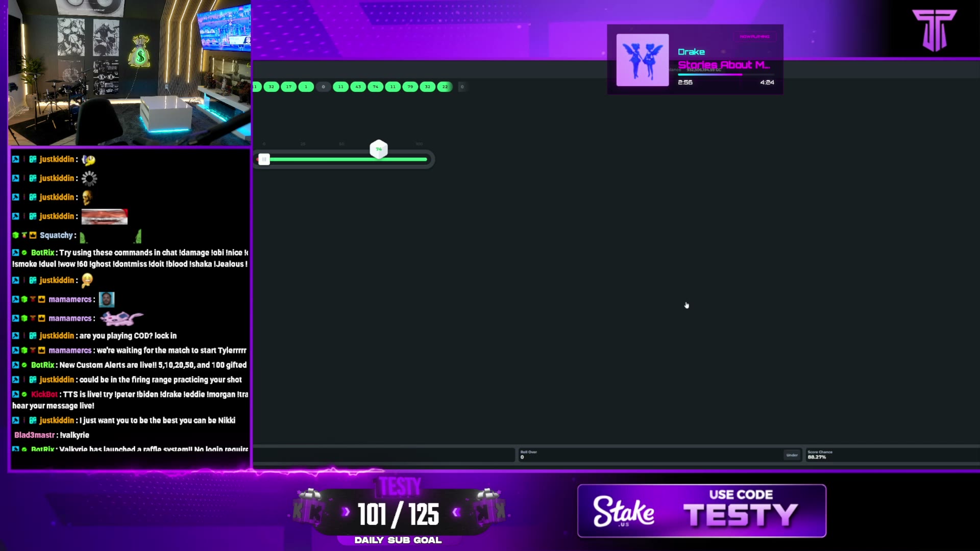Click the Drake album art thumbnail
This screenshot has width=980, height=551.
pos(643,60)
